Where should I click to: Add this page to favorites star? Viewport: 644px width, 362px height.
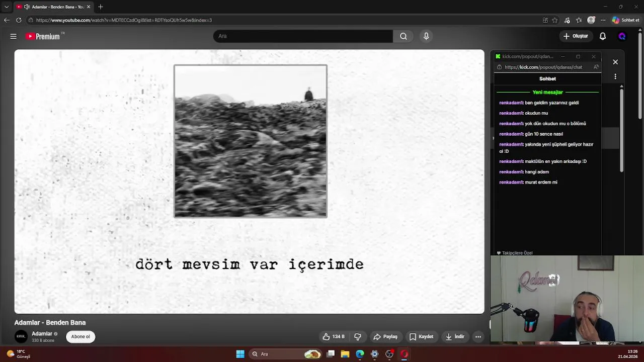[x=555, y=20]
